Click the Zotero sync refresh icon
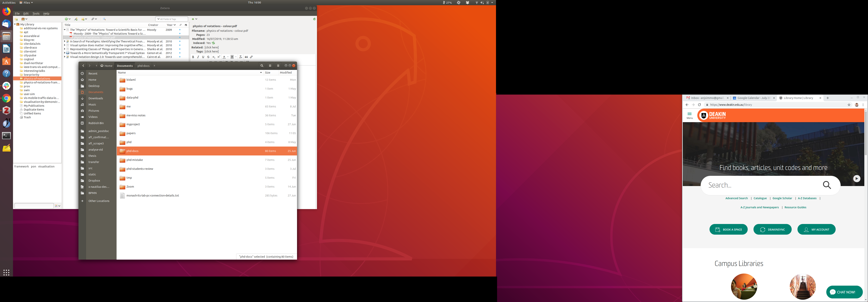Screen dimensions: 868x302 click(x=314, y=19)
